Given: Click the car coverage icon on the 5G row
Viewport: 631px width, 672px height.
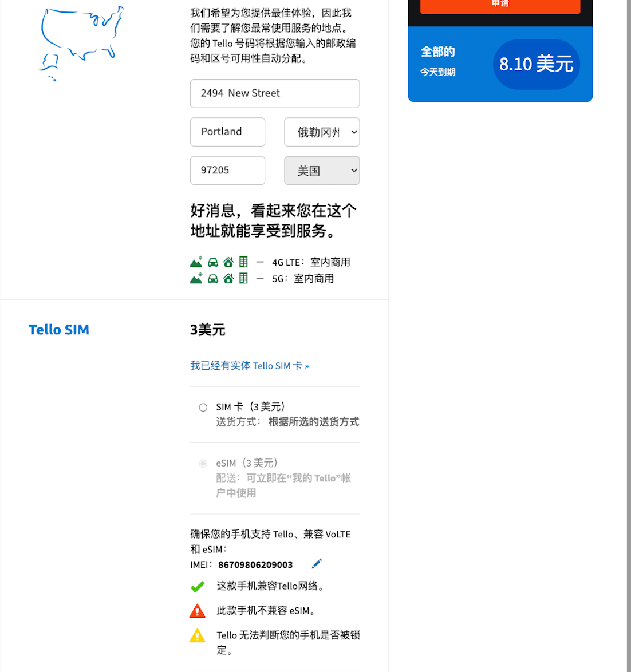Looking at the screenshot, I should [212, 278].
